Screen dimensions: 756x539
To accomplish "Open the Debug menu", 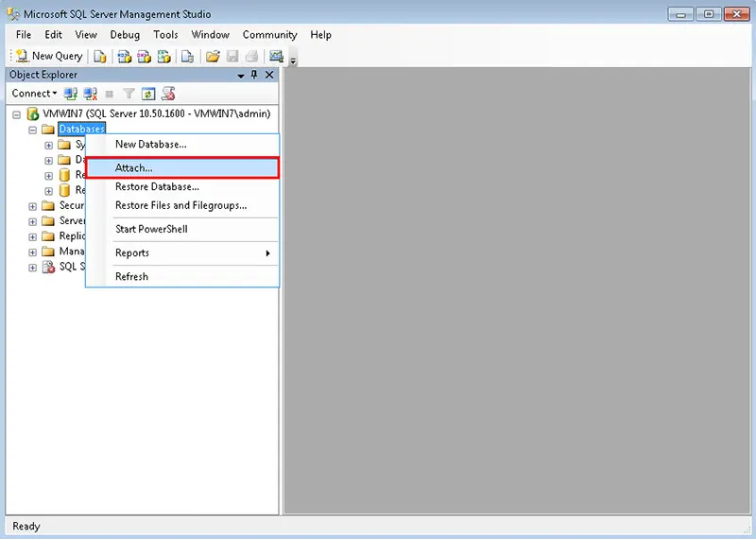I will pyautogui.click(x=125, y=35).
